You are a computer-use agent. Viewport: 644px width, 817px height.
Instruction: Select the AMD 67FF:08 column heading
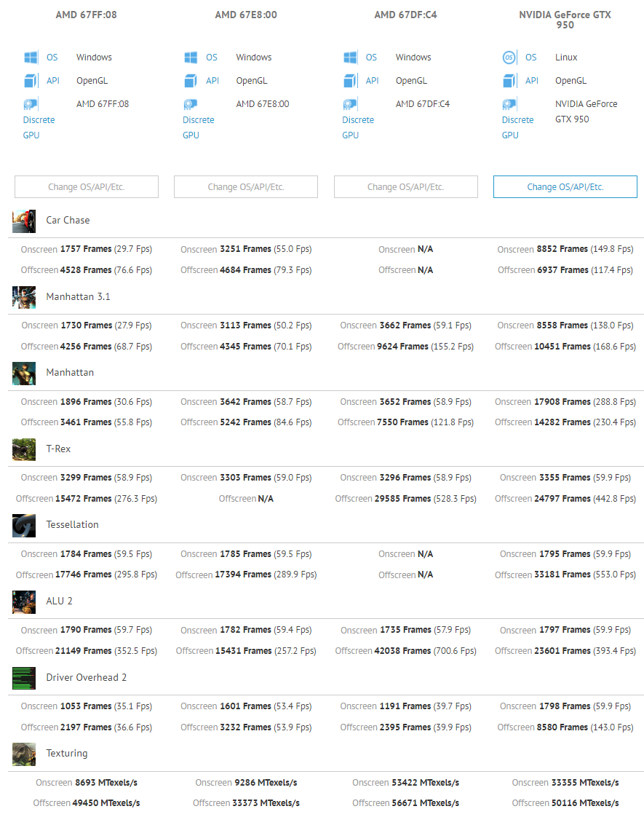click(87, 15)
